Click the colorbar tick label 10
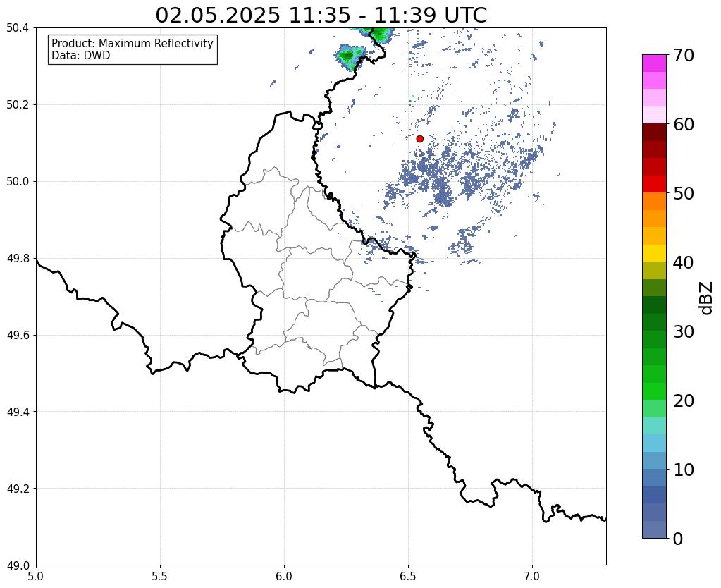This screenshot has height=588, width=721. tap(684, 470)
